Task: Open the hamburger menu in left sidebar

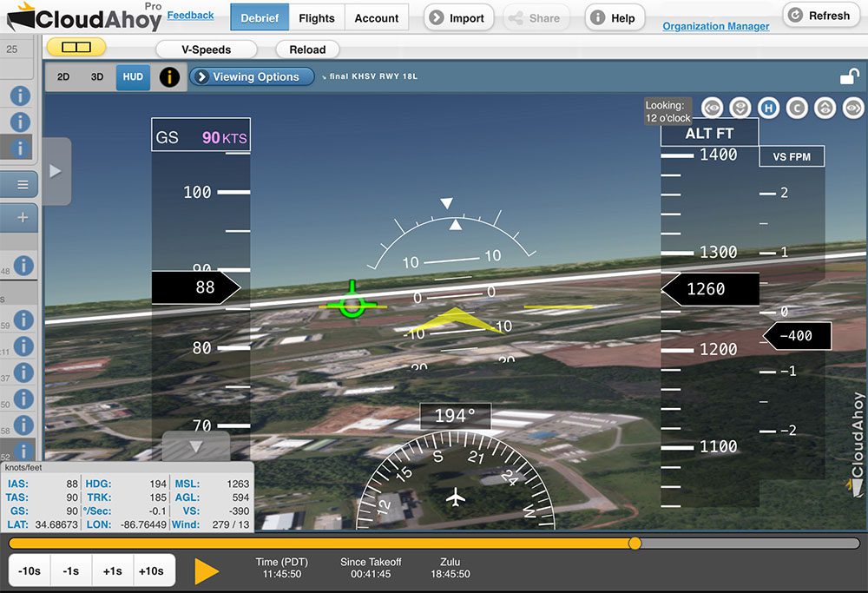Action: pos(23,184)
